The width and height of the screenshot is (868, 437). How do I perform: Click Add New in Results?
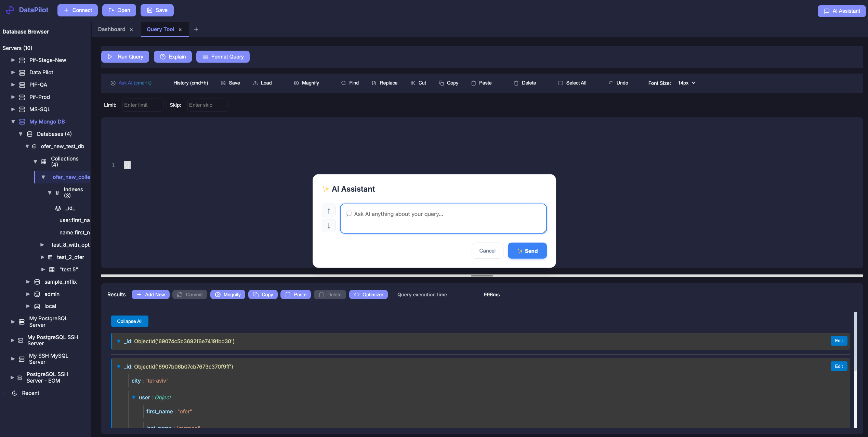pyautogui.click(x=150, y=295)
